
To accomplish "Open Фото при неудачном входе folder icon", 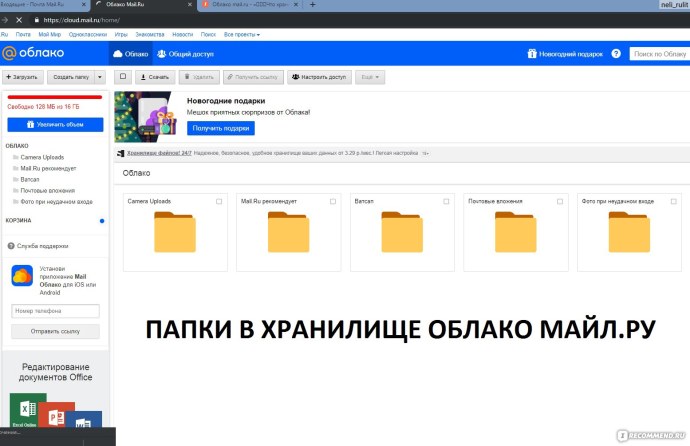I will tap(629, 232).
